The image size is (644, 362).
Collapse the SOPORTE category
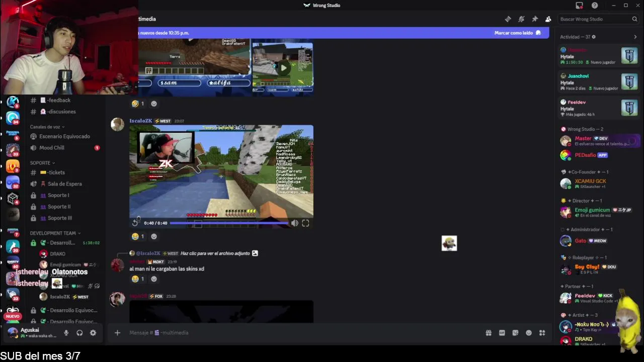tap(42, 163)
